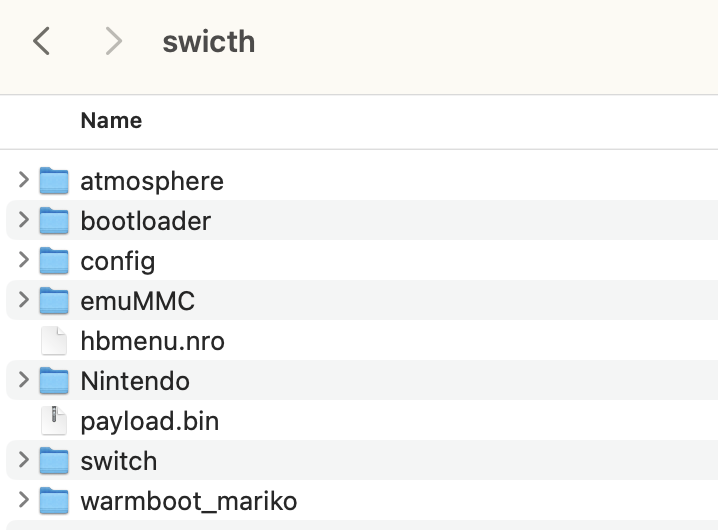
Task: Select the warmboot_mariko folder row
Action: [362, 501]
